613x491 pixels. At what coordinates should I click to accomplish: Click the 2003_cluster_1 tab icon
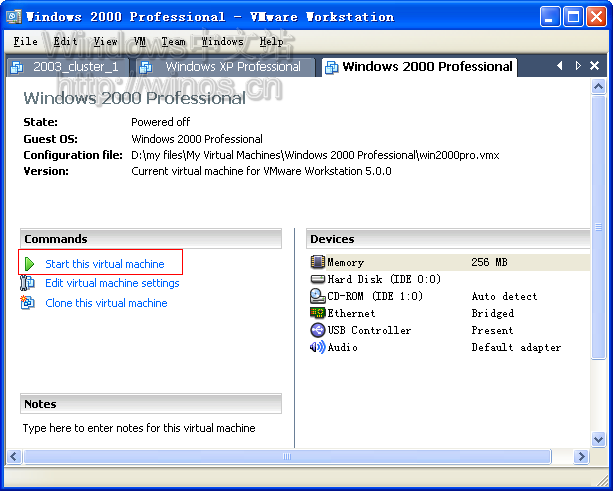click(16, 67)
